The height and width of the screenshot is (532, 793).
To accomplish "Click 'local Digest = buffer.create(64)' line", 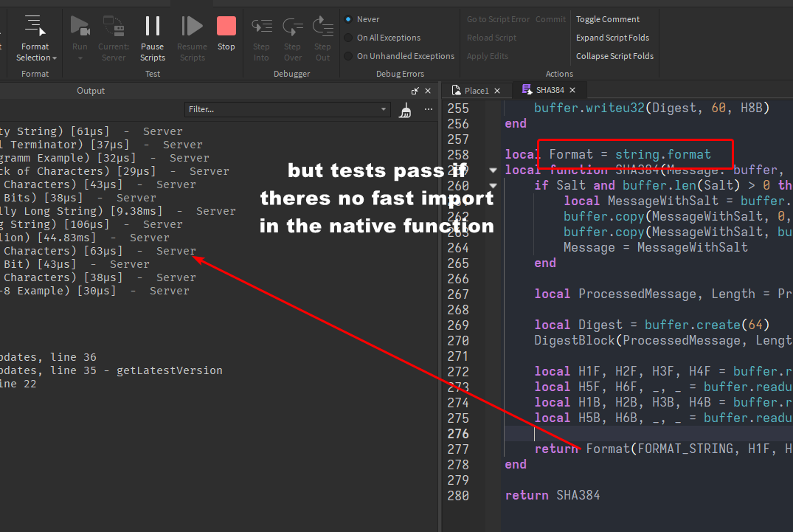I will click(x=652, y=325).
